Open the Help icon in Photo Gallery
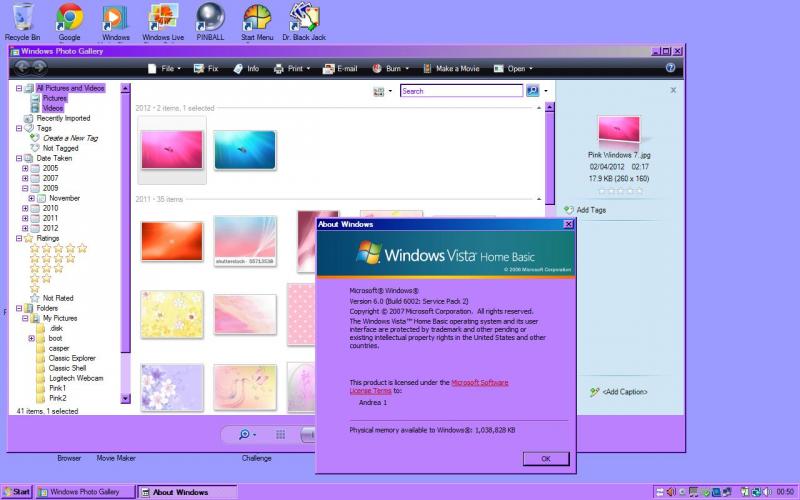The image size is (800, 500). (x=670, y=68)
